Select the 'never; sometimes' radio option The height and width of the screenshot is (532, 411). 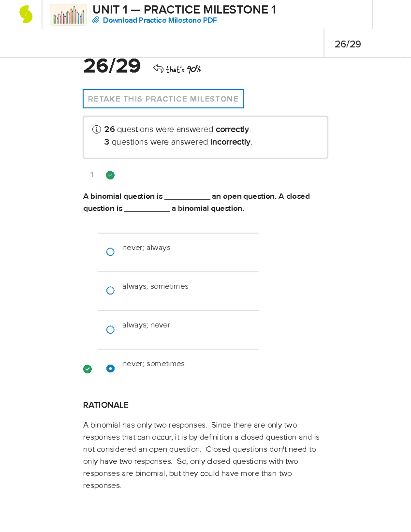110,369
